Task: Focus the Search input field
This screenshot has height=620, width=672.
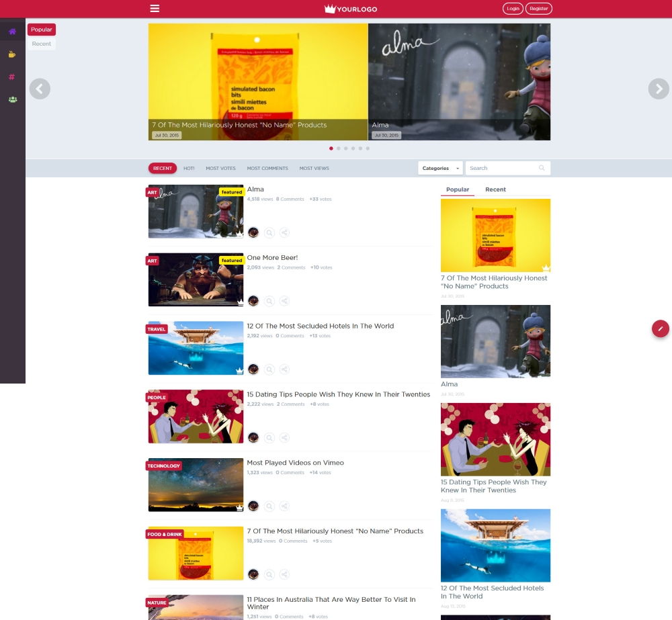Action: coord(508,168)
